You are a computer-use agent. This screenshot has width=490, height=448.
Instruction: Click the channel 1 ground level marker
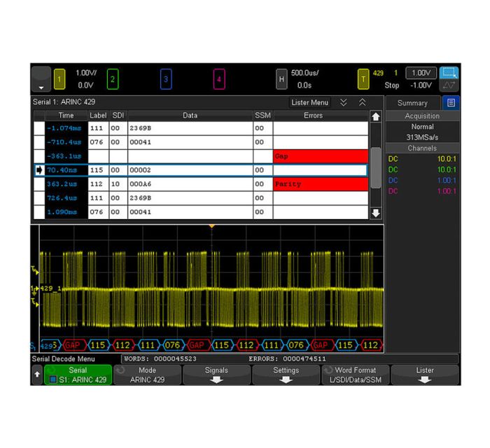coord(34,289)
